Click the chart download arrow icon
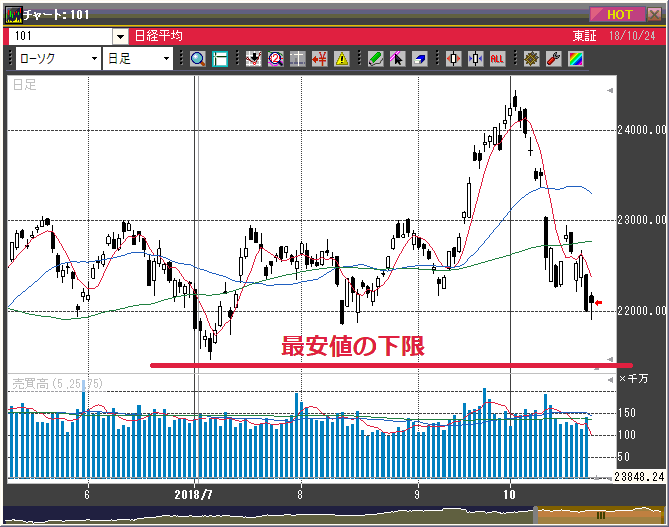This screenshot has height=527, width=669. (253, 59)
